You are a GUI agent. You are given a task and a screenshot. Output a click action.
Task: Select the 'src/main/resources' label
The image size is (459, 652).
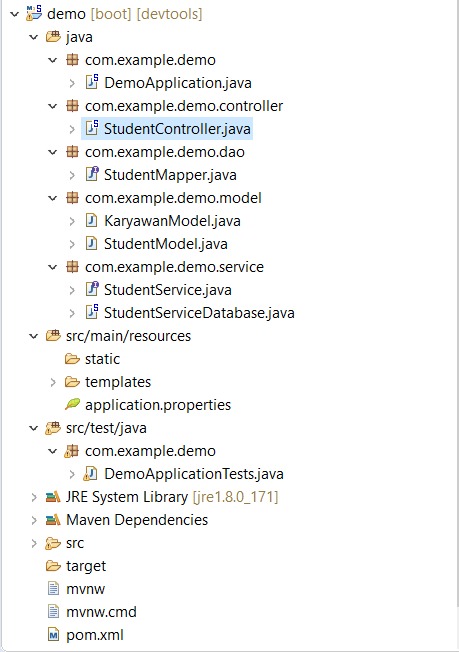[128, 336]
